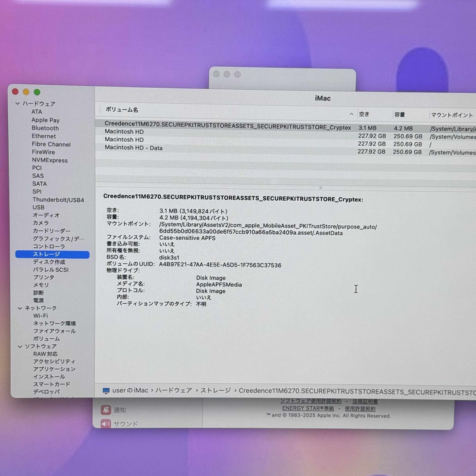
Task: Show プリンタ information
Action: pos(44,277)
